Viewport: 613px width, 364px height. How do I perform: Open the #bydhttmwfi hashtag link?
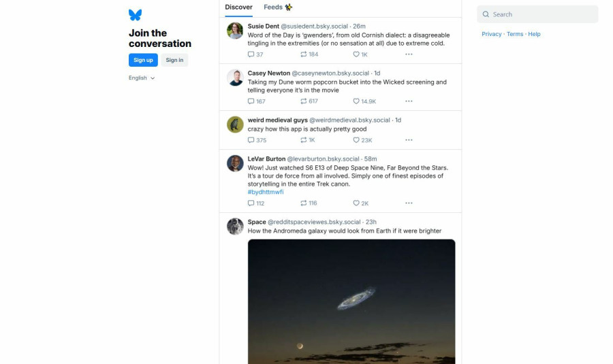266,193
